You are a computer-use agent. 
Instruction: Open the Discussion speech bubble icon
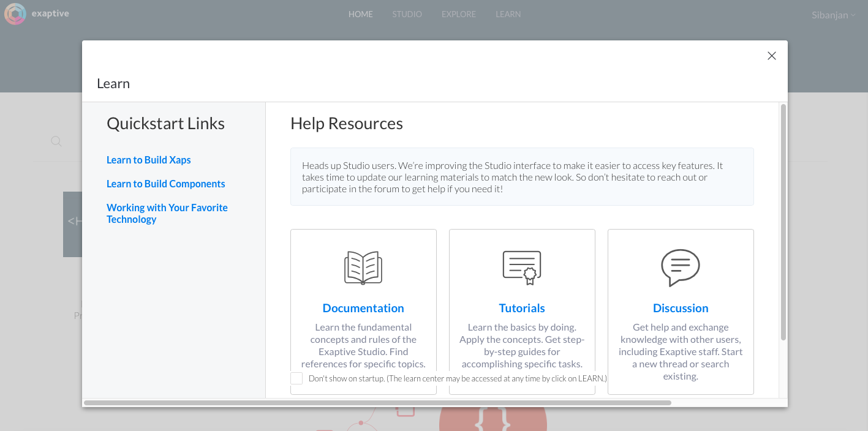[681, 268]
